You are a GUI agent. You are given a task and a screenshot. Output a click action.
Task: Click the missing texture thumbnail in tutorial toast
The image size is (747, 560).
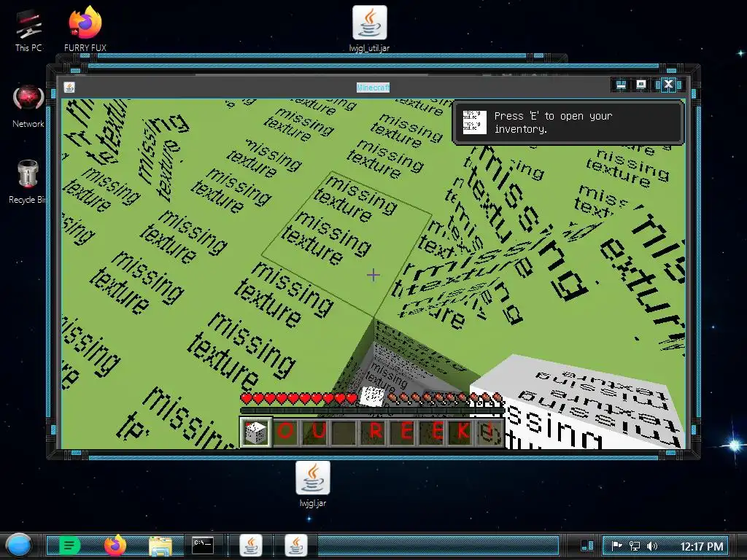click(474, 122)
